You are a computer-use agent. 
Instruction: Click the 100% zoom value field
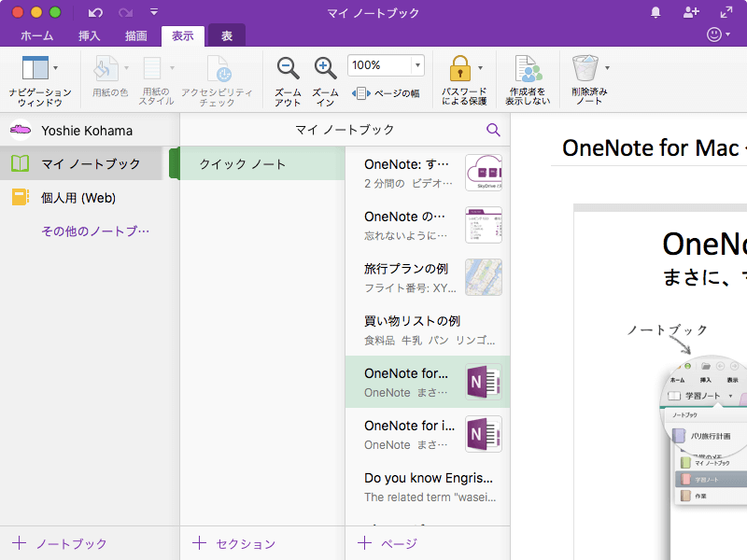pos(380,65)
